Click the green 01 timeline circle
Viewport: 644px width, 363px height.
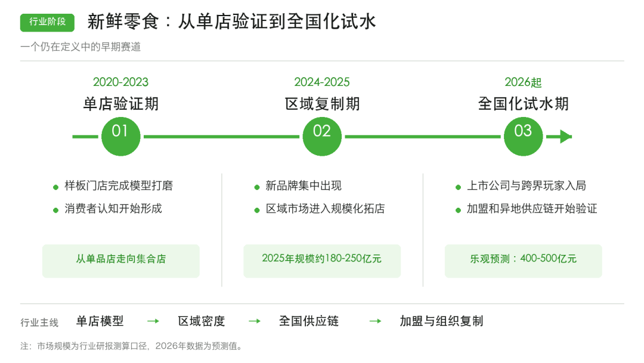[x=120, y=137]
